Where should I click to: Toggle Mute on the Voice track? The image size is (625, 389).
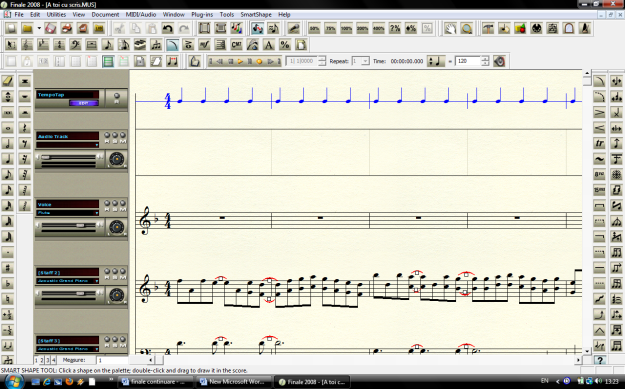click(x=123, y=204)
